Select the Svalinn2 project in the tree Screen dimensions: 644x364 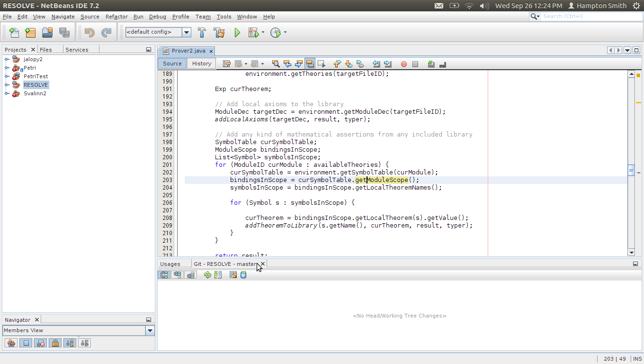tap(35, 93)
